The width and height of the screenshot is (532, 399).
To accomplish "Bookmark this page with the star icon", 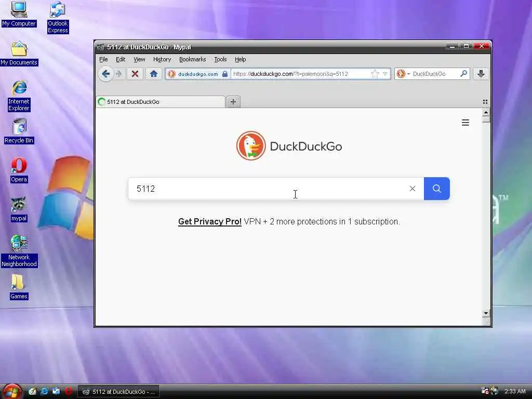I will tap(375, 74).
